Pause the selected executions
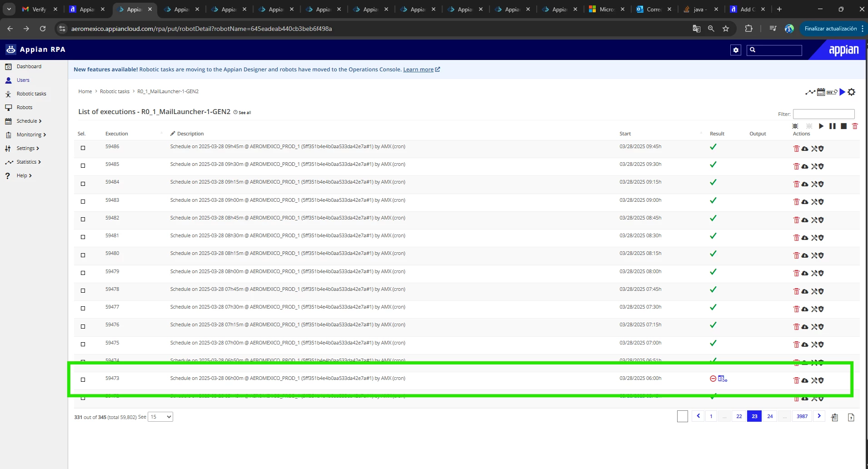The image size is (868, 469). (x=833, y=126)
